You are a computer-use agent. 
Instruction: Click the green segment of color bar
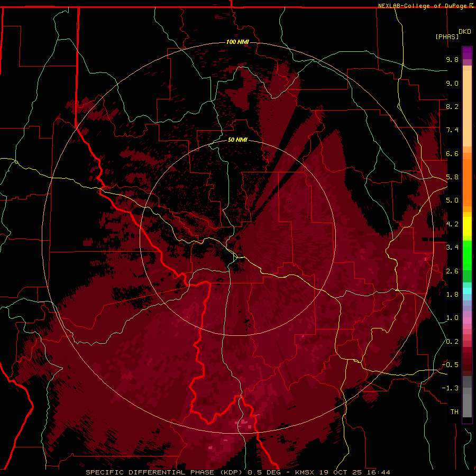(x=467, y=255)
